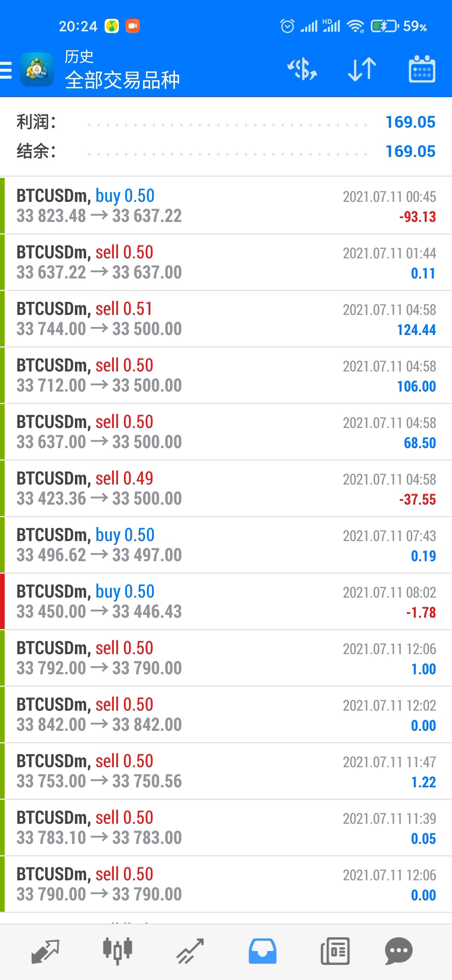Viewport: 452px width, 980px height.
Task: Select the History inbox tab
Action: pos(262,951)
